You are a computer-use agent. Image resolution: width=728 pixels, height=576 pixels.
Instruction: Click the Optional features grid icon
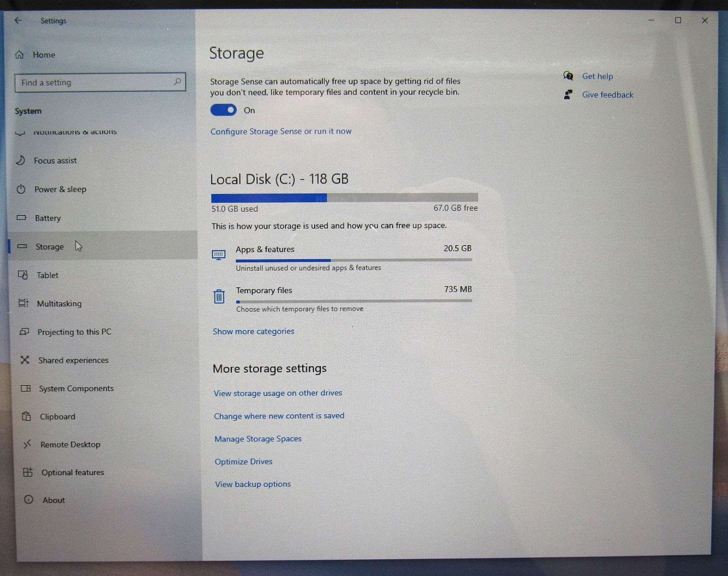pyautogui.click(x=28, y=472)
